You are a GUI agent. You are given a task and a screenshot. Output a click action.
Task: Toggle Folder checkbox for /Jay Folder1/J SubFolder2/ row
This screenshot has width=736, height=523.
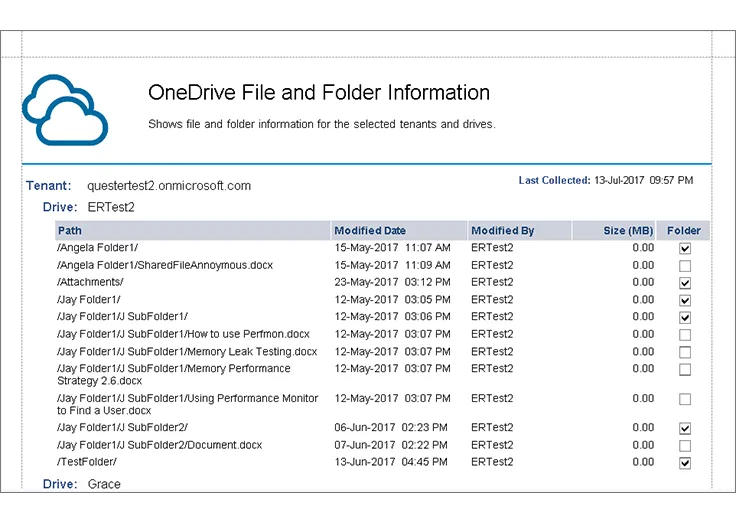tap(685, 428)
